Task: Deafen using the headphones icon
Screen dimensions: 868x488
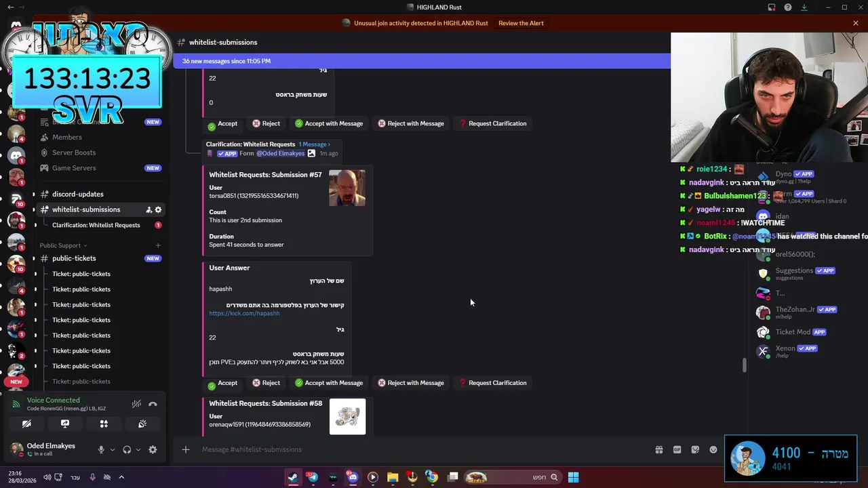Action: coord(127,449)
